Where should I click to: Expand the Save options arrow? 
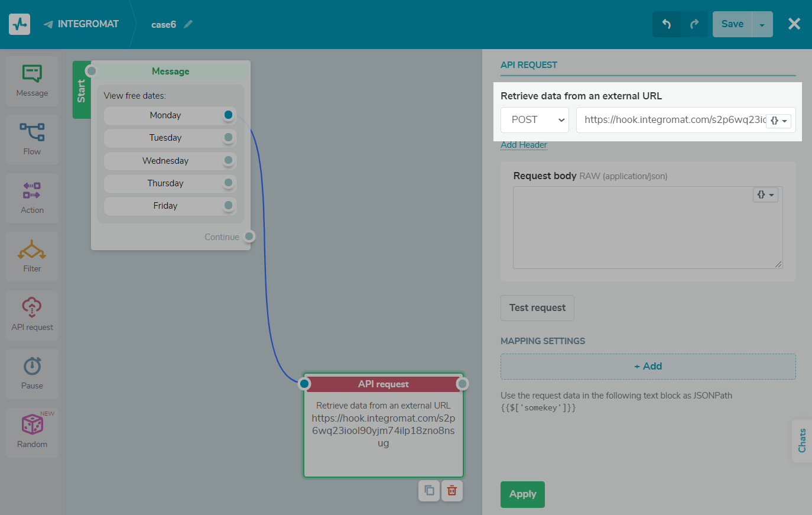coord(762,24)
